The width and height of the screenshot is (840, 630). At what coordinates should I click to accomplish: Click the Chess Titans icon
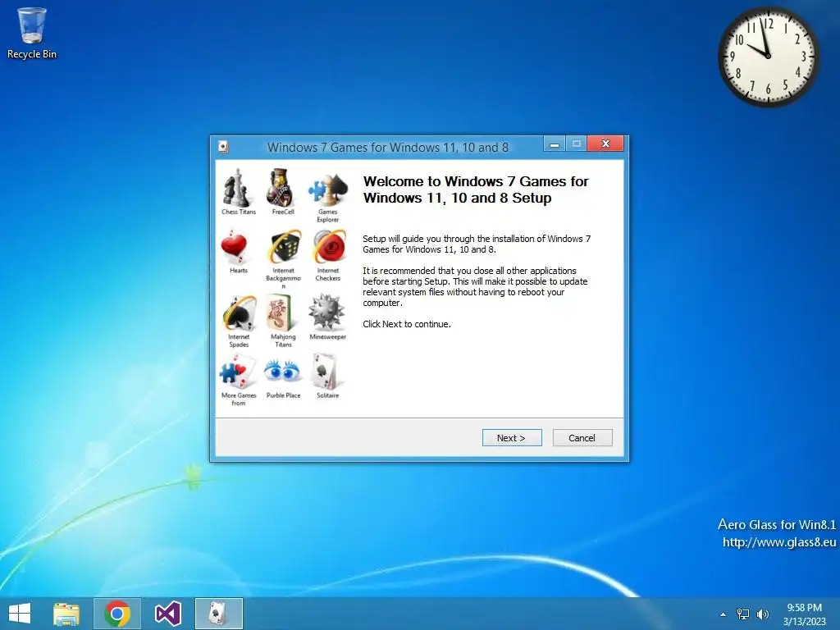tap(237, 188)
